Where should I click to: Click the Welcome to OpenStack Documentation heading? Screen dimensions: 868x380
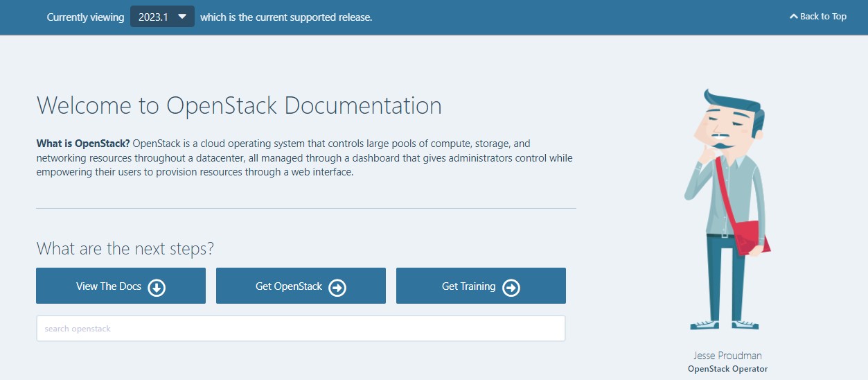point(239,105)
